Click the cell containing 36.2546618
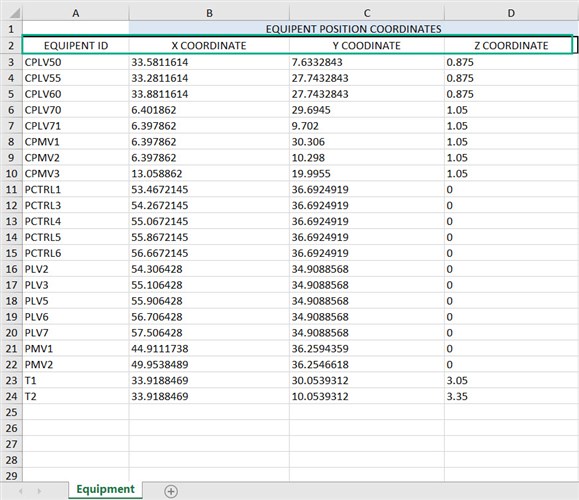 367,364
